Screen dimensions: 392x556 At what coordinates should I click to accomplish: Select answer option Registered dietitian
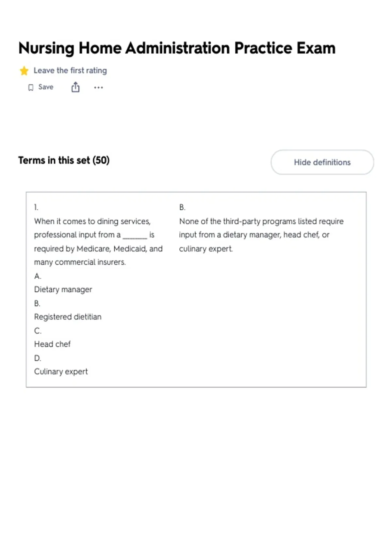click(x=68, y=317)
